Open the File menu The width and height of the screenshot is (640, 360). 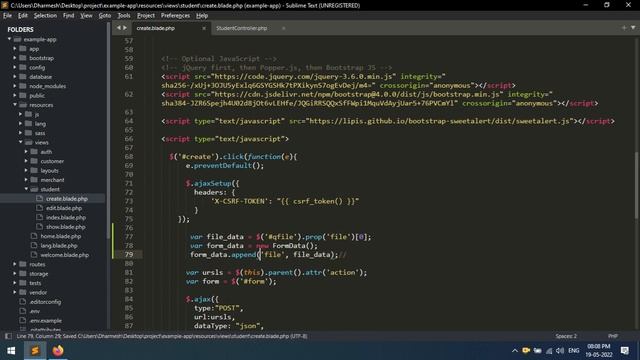[x=7, y=16]
